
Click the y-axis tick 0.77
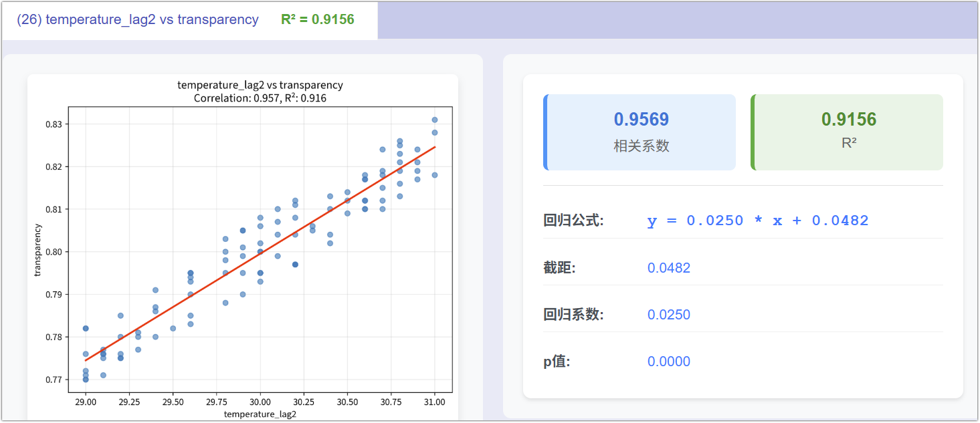click(x=54, y=380)
